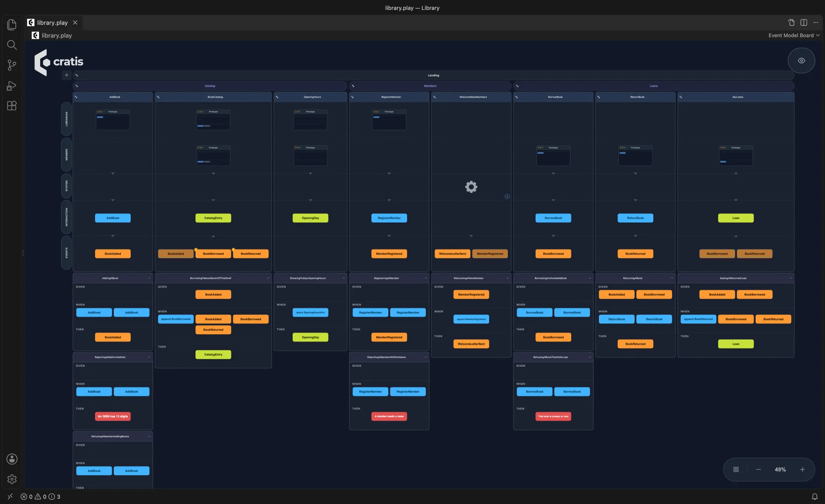Image resolution: width=825 pixels, height=504 pixels.
Task: Click the remote window status bar icon
Action: (10, 496)
